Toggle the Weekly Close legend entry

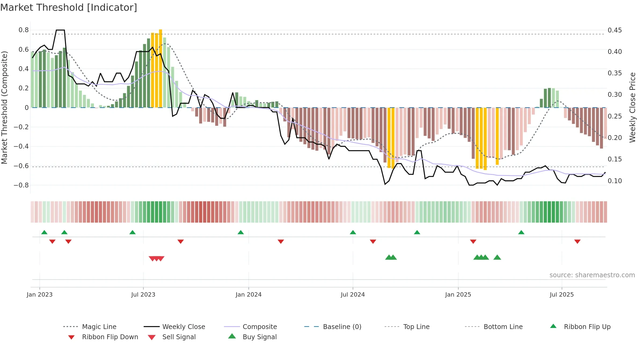point(174,327)
